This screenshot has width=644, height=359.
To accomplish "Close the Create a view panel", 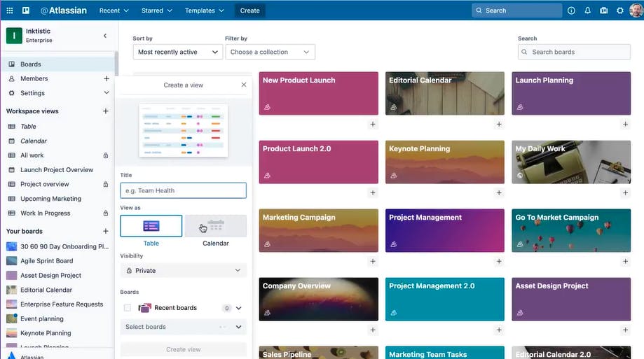I will pos(244,85).
